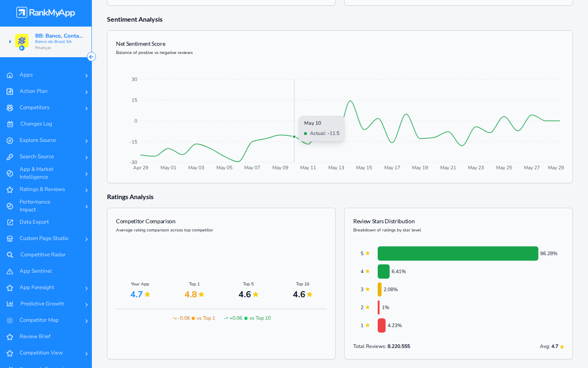
Task: Click the Competitive Radar magnifier icon
Action: pyautogui.click(x=10, y=255)
